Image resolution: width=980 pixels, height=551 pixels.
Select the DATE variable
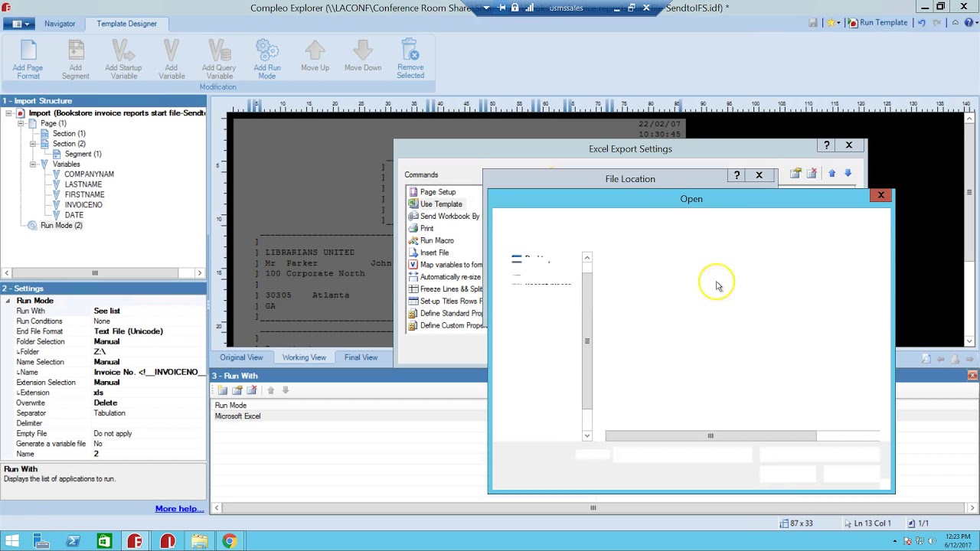(x=74, y=215)
